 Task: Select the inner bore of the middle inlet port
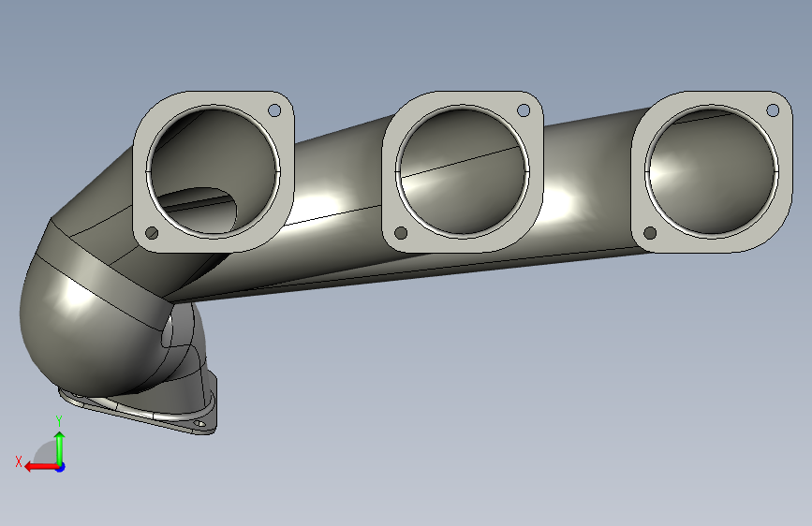tap(463, 172)
